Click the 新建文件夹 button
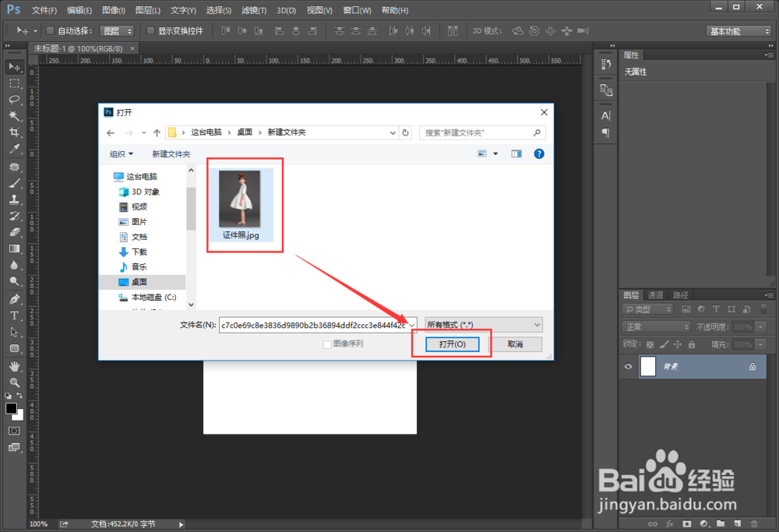 pos(170,153)
